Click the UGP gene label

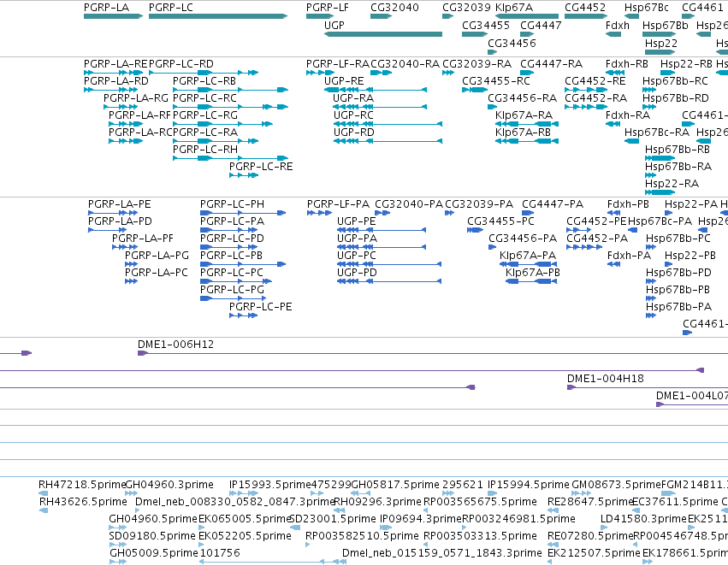tap(334, 25)
